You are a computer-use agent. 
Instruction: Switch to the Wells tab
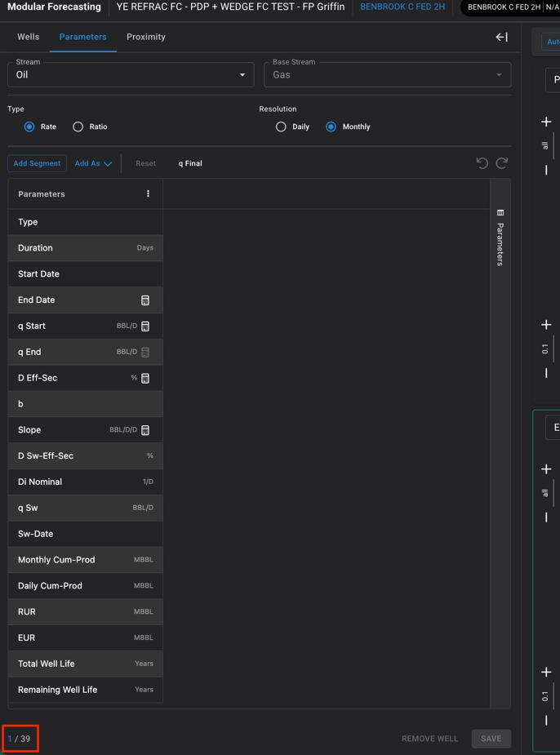28,37
